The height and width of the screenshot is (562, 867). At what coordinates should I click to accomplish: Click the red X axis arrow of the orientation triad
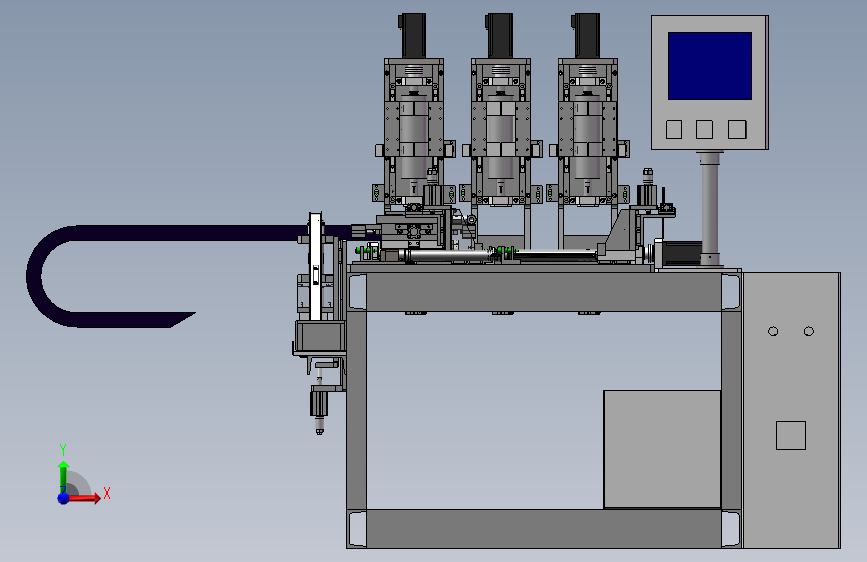[85, 498]
